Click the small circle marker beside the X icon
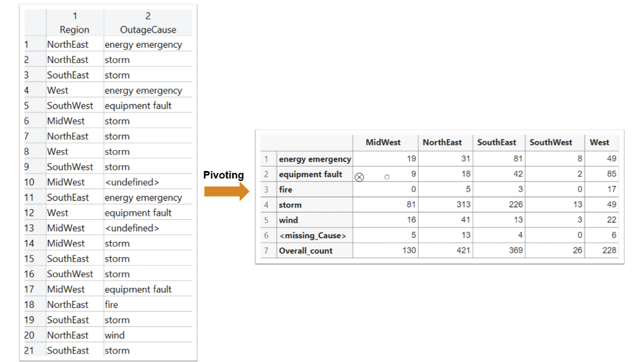Viewport: 644px width, 362px height. tap(387, 177)
